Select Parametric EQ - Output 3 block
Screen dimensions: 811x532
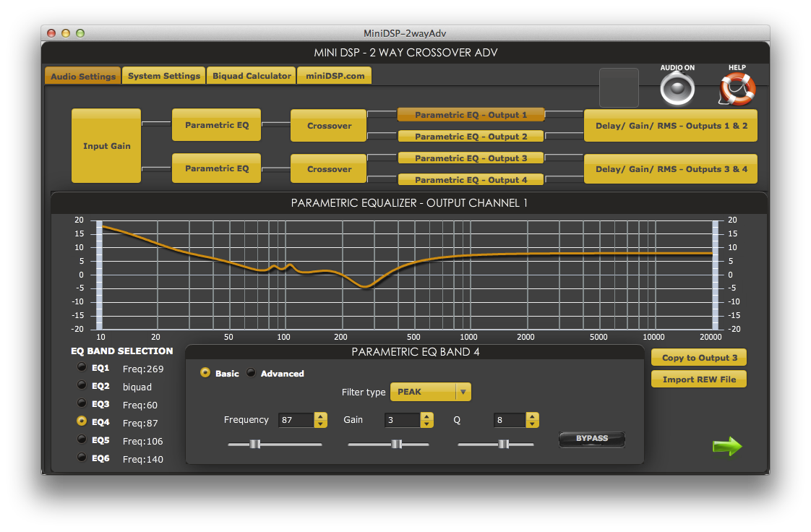[x=471, y=158]
